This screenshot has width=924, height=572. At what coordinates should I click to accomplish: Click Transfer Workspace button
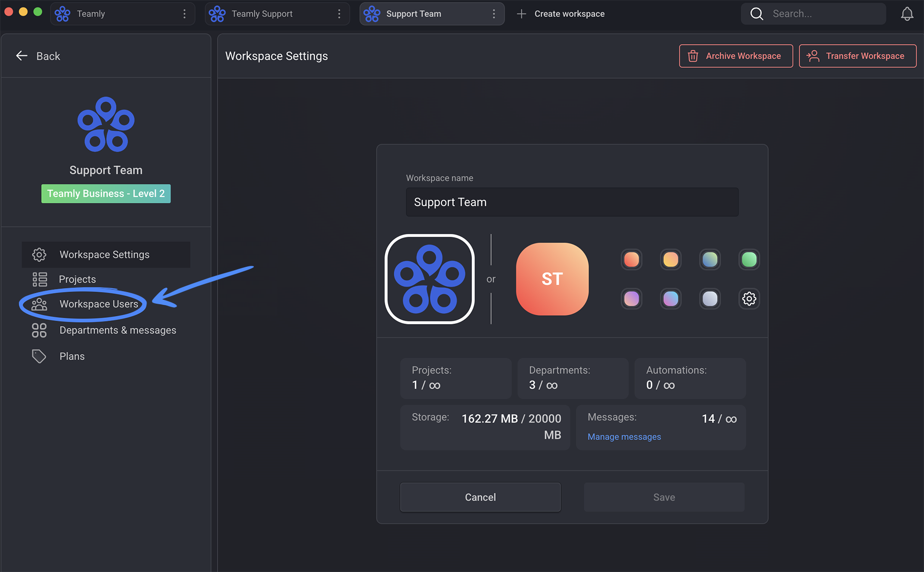pyautogui.click(x=857, y=56)
